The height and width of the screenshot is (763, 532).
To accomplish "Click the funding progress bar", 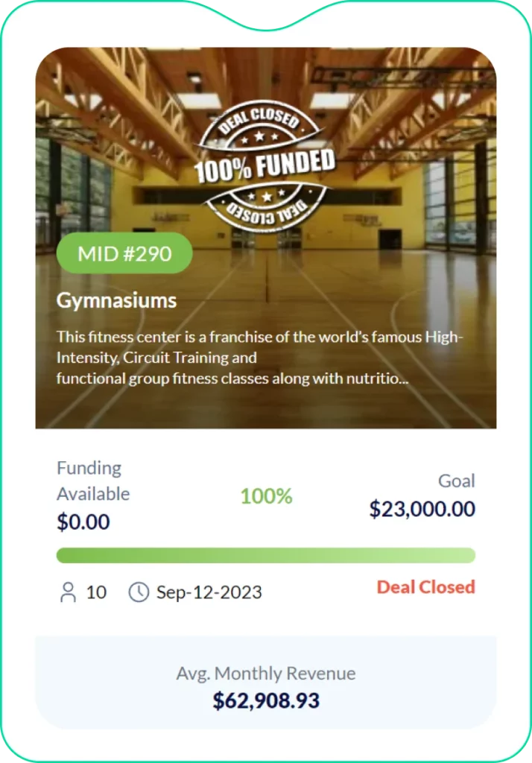I will 265,555.
